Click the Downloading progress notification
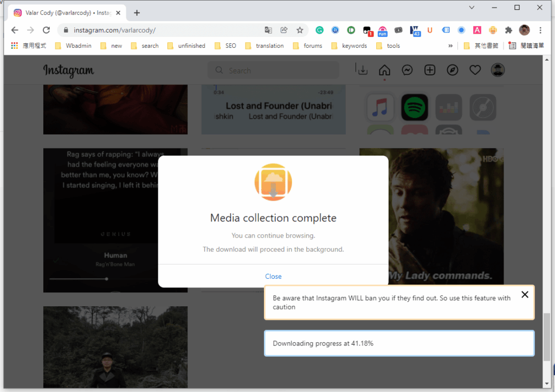The height and width of the screenshot is (392, 555). pos(399,343)
